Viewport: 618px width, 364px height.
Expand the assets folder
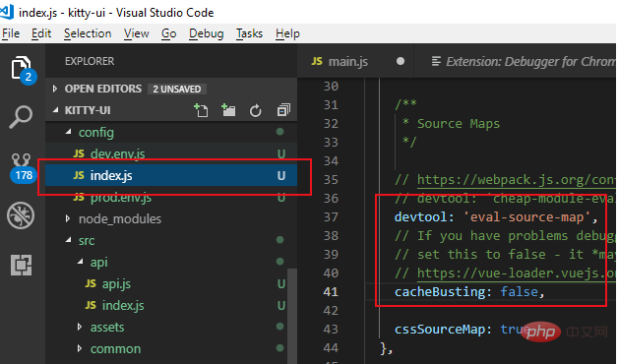80,327
